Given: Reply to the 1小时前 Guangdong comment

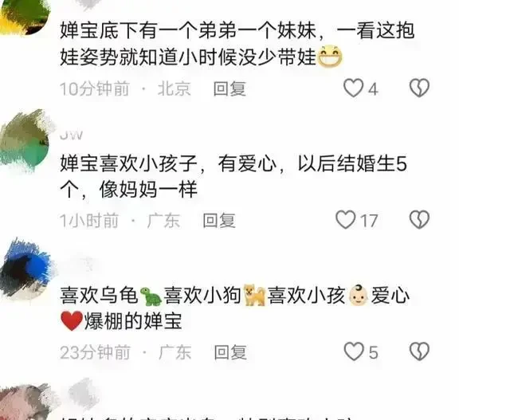Looking at the screenshot, I should click(x=219, y=221).
